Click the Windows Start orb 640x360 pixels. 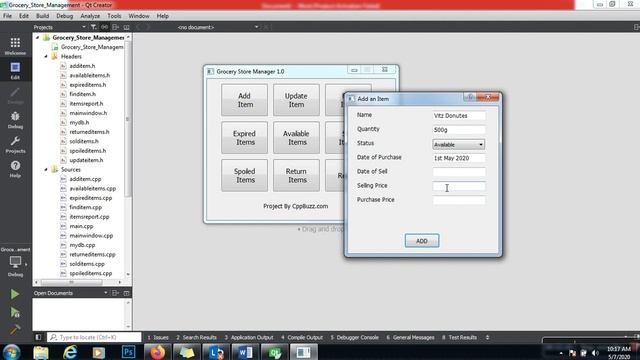coord(11,352)
